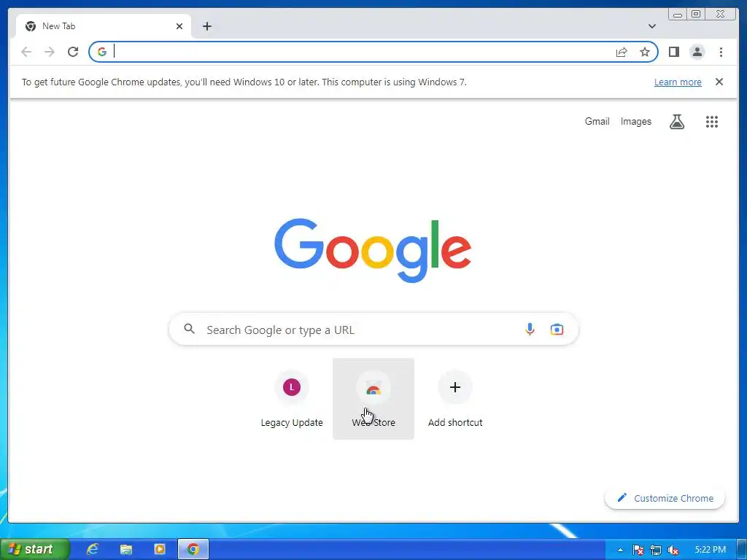Open file explorer from the taskbar
The image size is (747, 560).
125,549
